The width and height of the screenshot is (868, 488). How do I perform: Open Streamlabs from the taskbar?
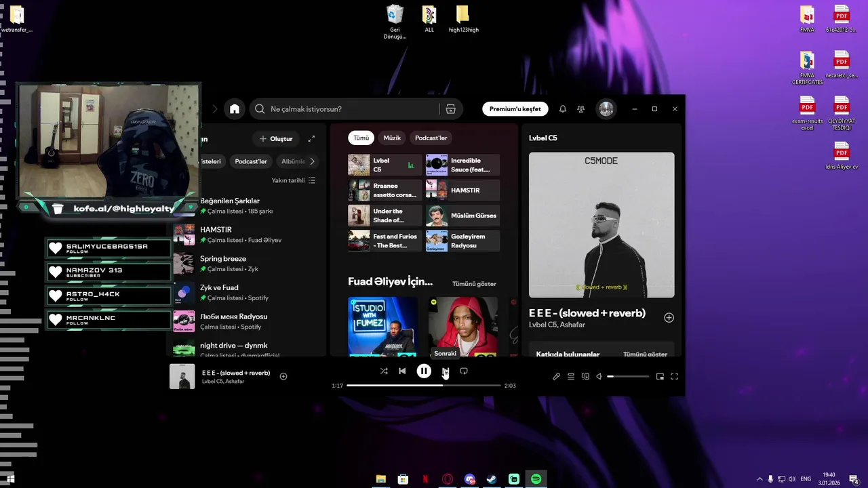click(514, 479)
